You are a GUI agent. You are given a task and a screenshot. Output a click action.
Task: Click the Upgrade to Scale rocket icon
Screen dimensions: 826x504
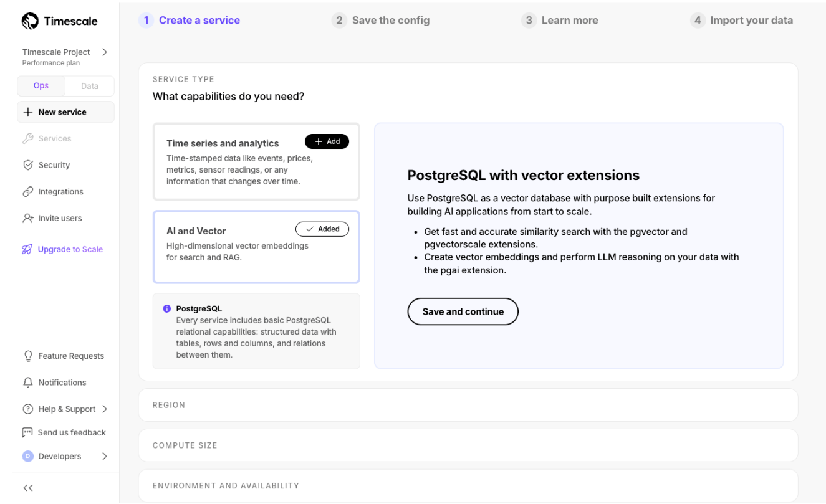(x=27, y=249)
